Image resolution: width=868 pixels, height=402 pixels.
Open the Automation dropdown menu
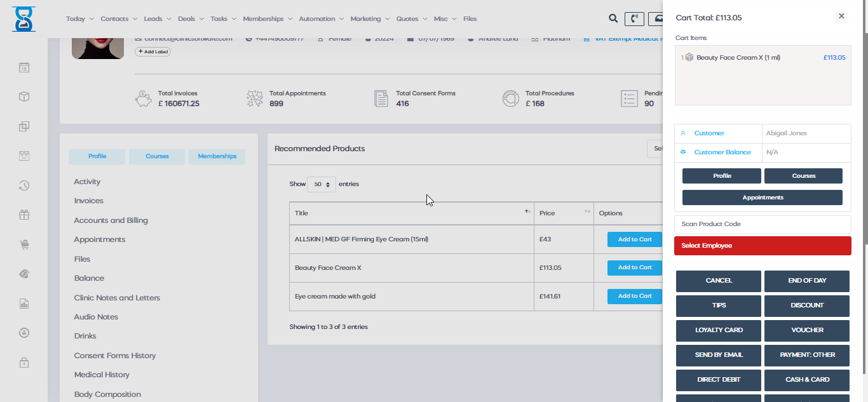tap(321, 19)
